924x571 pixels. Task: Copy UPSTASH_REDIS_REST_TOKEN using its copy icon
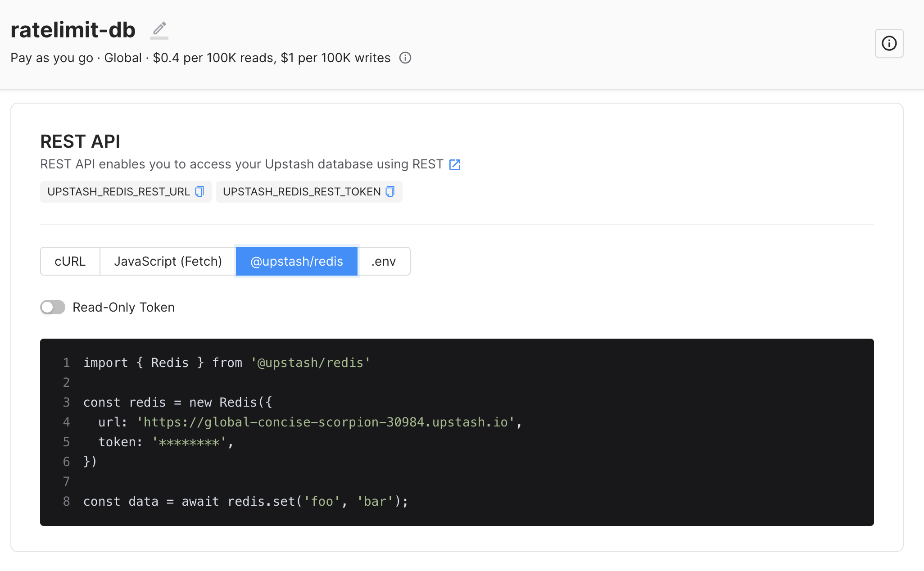[390, 192]
